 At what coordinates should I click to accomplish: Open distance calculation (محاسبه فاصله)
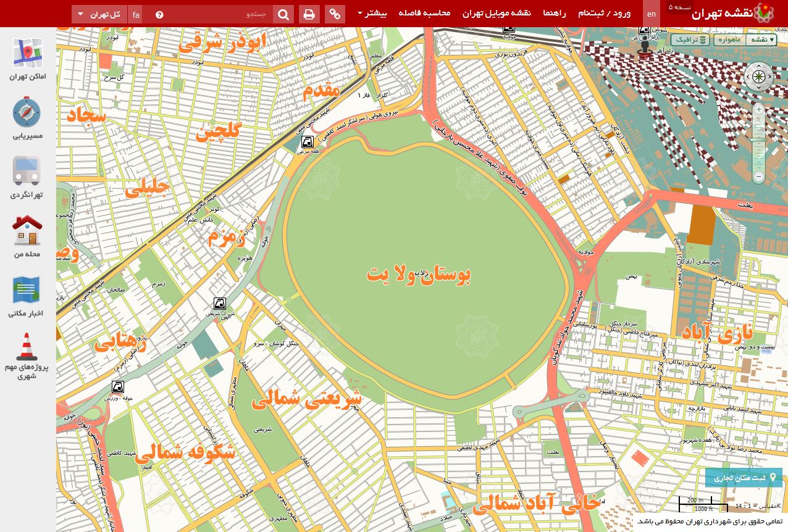coord(425,13)
